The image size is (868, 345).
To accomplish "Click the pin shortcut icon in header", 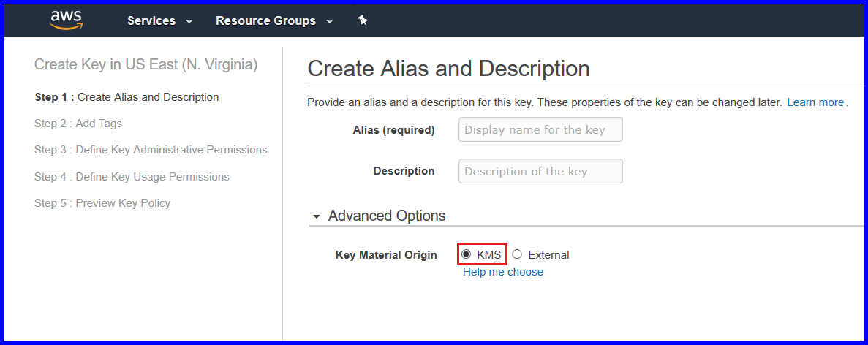I will [363, 20].
